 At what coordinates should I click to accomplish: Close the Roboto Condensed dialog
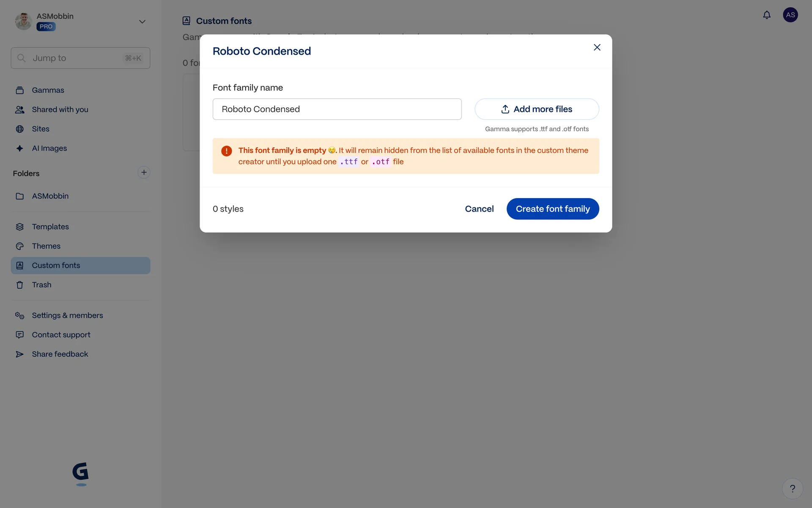coord(597,47)
